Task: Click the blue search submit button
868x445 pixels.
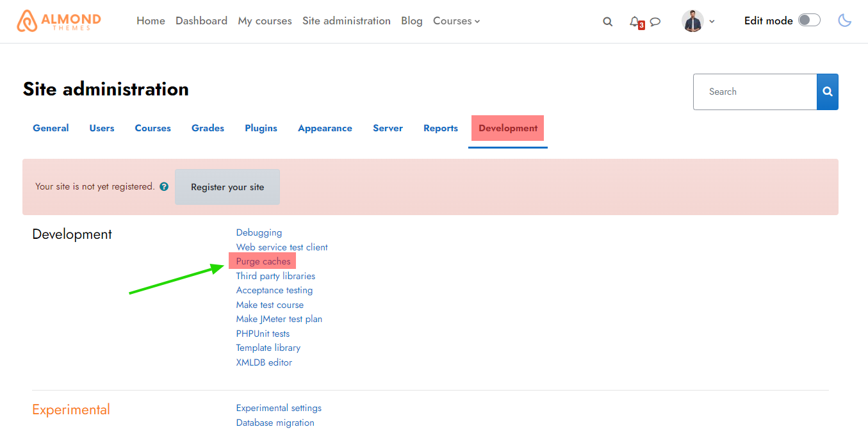Action: (827, 92)
